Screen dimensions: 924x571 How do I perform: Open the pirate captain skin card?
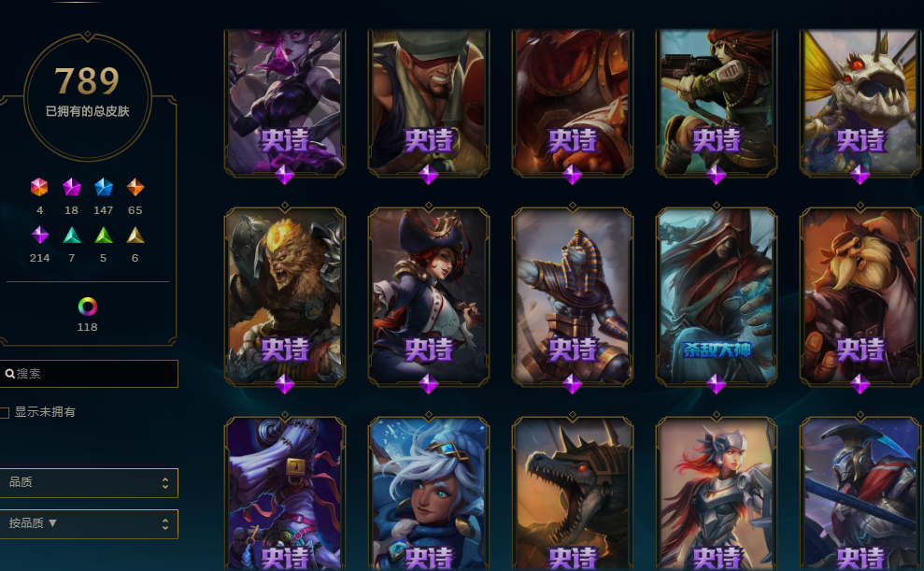click(x=429, y=297)
